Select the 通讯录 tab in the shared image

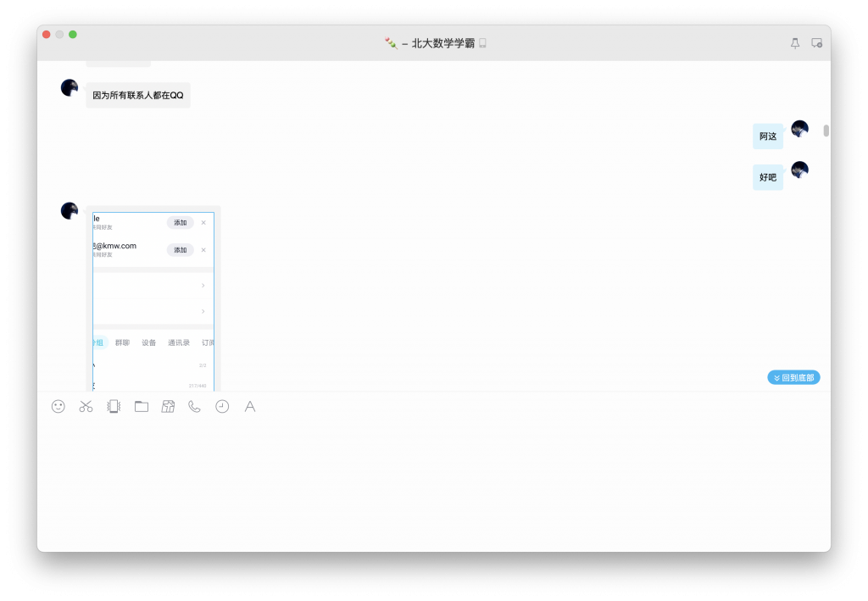pos(179,342)
